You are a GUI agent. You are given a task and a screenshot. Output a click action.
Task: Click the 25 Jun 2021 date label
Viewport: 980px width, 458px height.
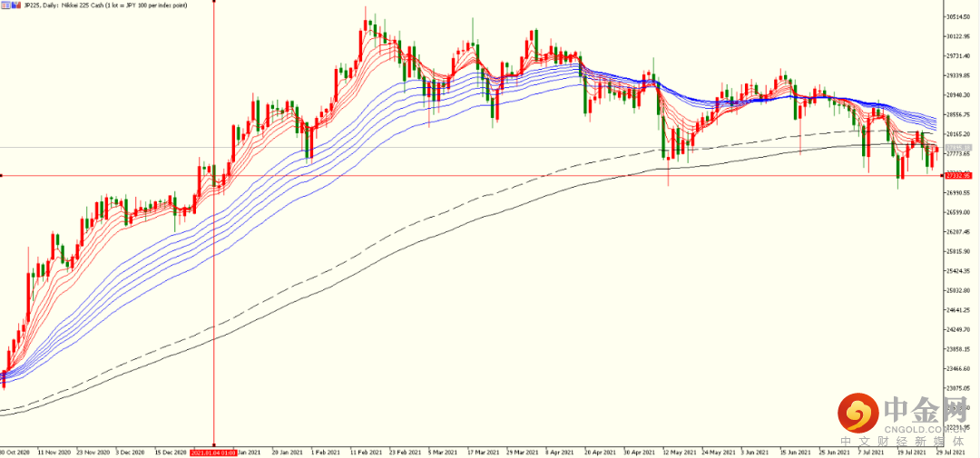pos(833,452)
